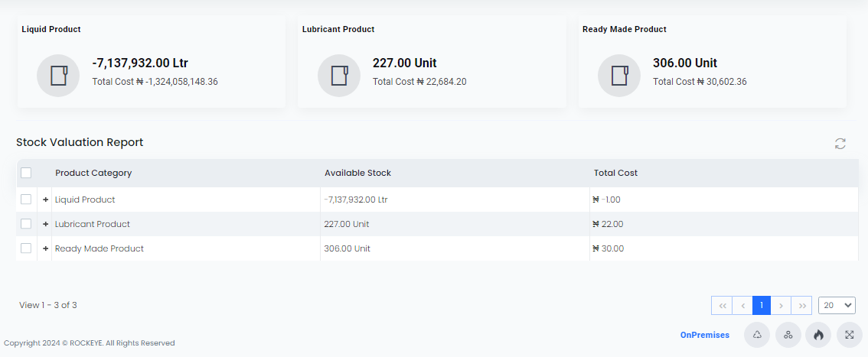Click the flame icon button
868x357 pixels.
point(818,335)
